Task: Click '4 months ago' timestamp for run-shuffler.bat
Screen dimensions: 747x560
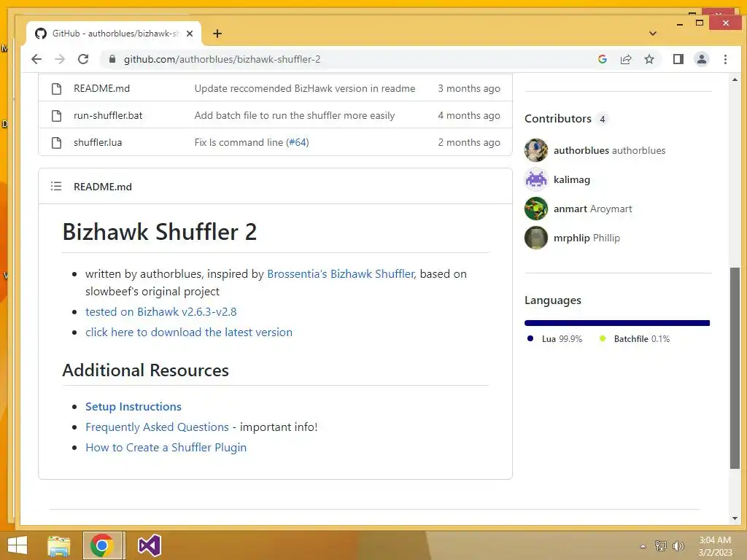Action: click(x=469, y=116)
